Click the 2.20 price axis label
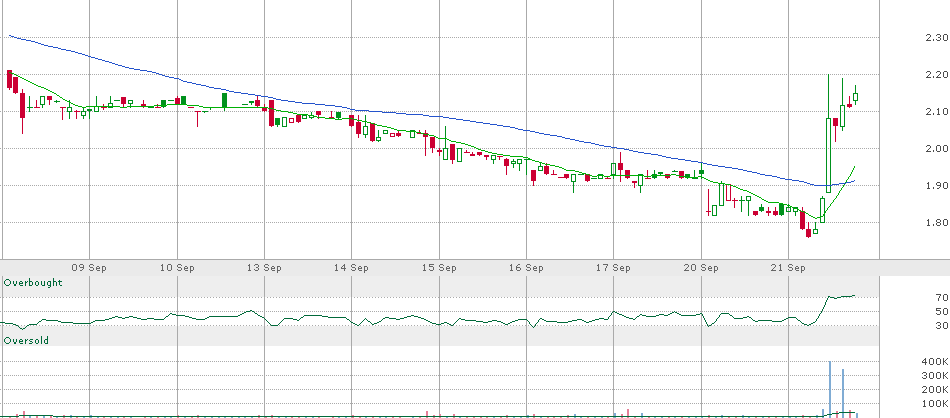 point(936,75)
